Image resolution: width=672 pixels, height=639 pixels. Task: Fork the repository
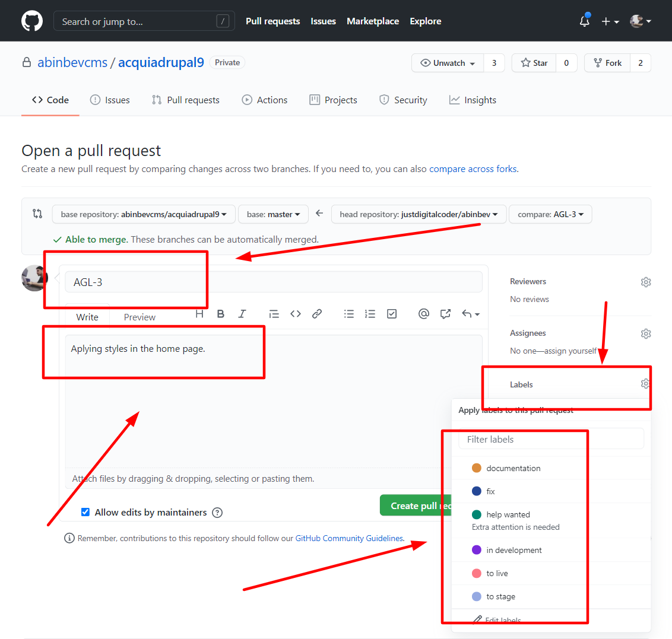point(607,63)
